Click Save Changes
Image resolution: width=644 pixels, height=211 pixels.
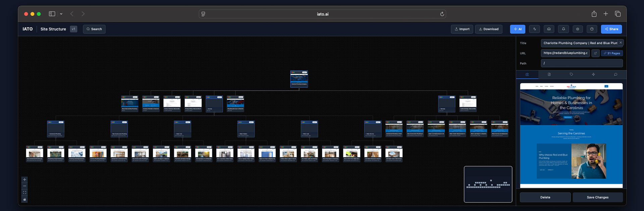tap(597, 197)
